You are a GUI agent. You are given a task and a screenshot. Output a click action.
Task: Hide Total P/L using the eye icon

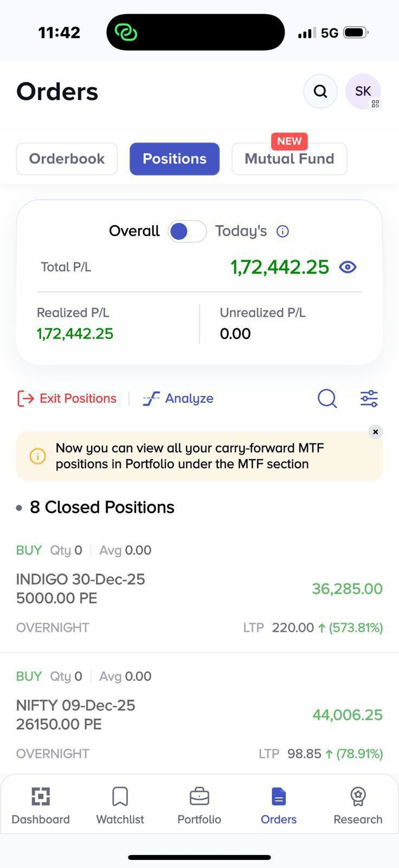click(347, 267)
